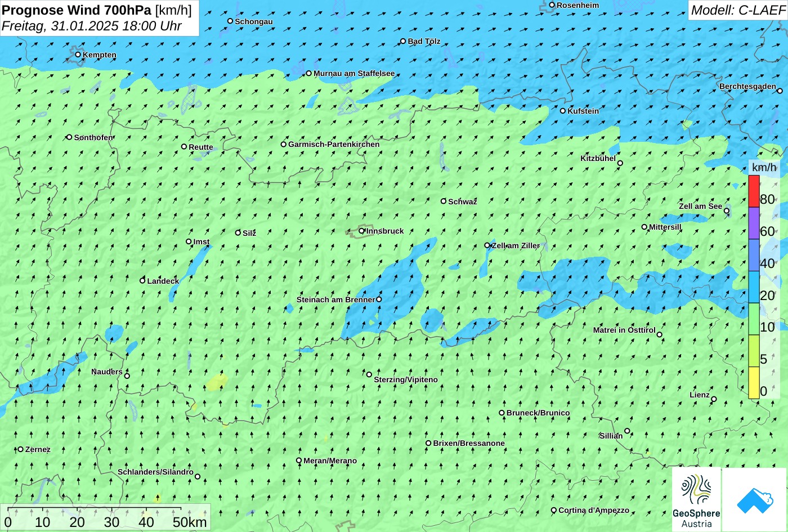Click the Lienz city marker

coord(714,399)
